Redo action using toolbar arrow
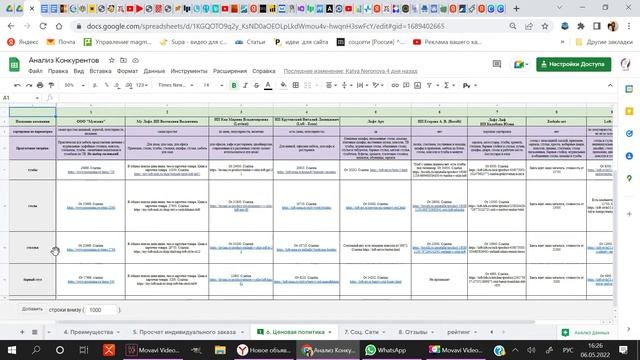640x360 pixels. pos(29,85)
